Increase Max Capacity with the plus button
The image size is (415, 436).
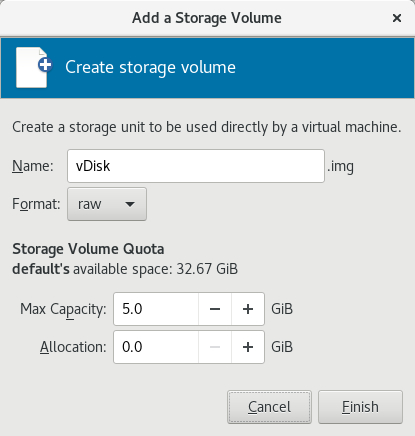[x=248, y=309]
